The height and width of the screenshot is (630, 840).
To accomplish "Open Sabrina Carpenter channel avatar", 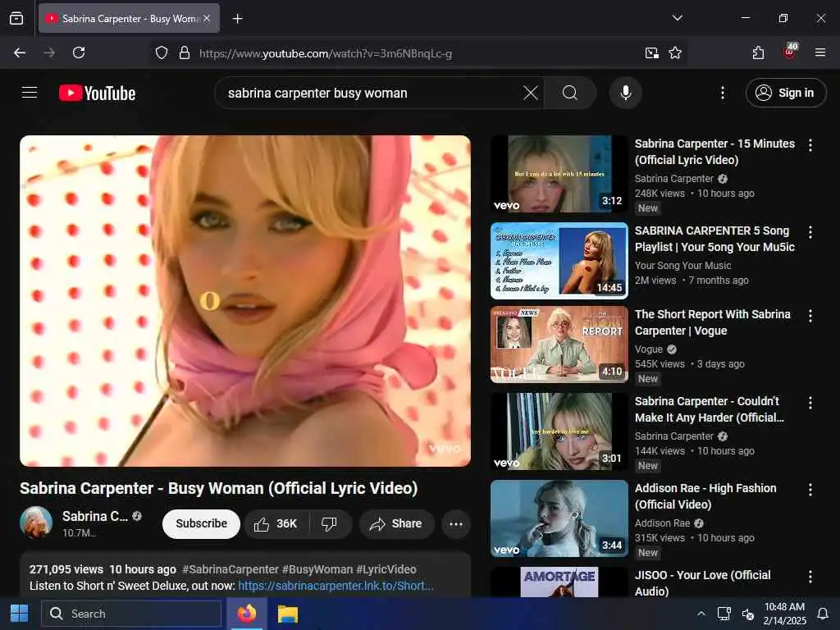I will pos(36,523).
